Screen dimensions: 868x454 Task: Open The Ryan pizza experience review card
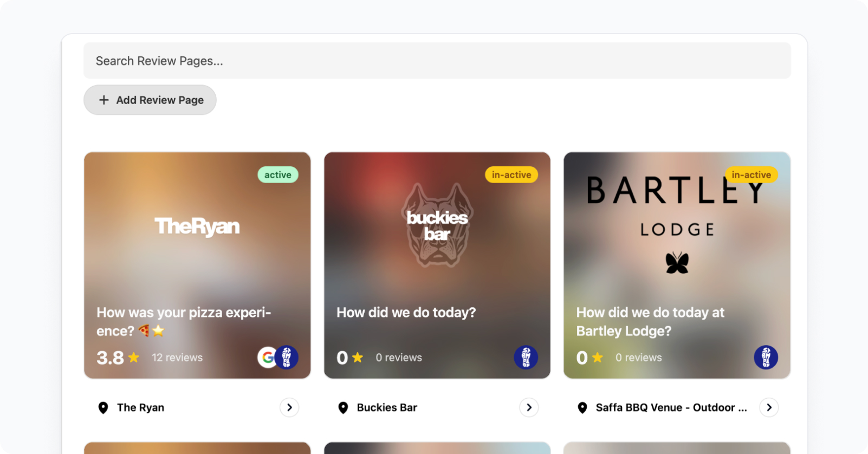197,265
